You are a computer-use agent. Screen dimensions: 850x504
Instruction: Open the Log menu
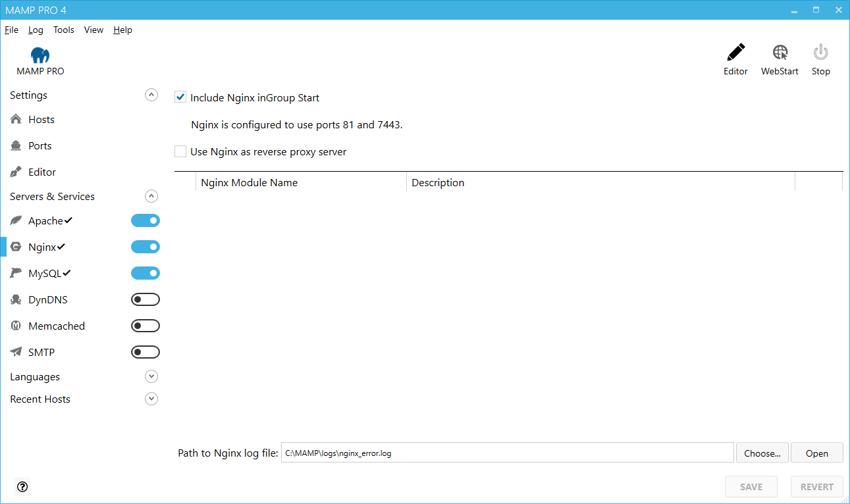click(x=36, y=30)
